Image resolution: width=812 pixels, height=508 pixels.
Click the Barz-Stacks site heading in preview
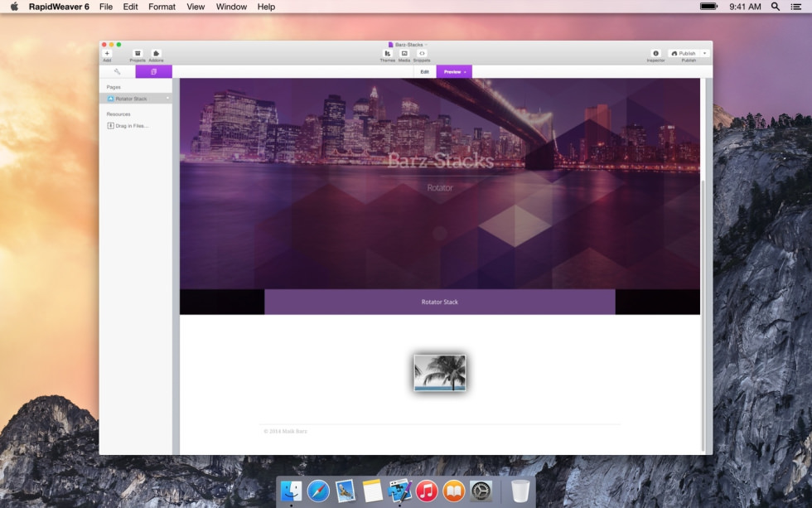[440, 161]
